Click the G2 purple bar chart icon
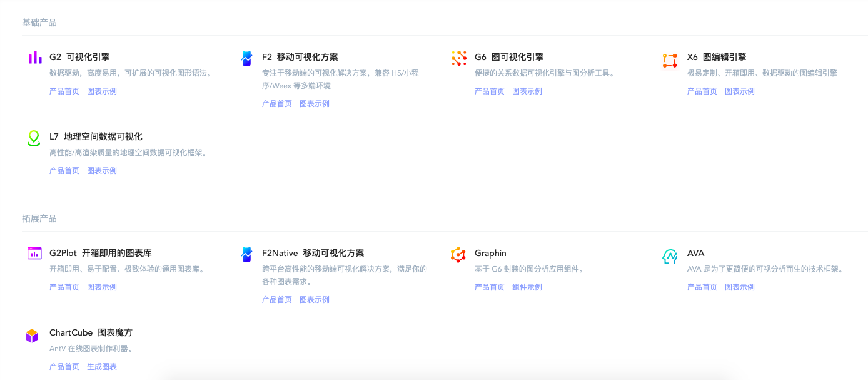The image size is (868, 380). tap(34, 58)
